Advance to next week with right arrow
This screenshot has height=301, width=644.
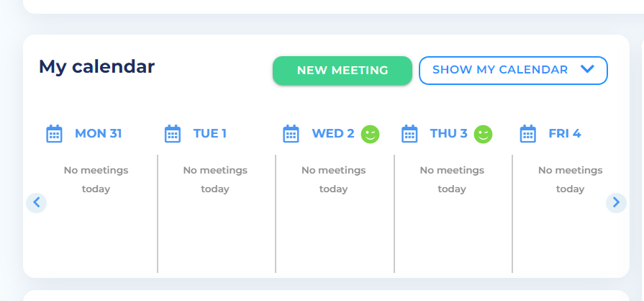tap(616, 203)
